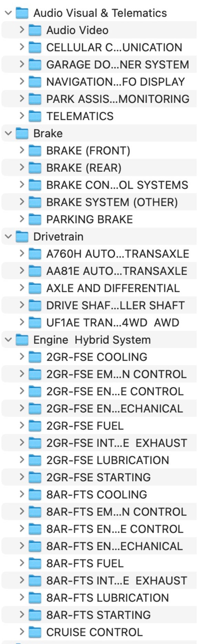219x644 pixels.
Task: Select the BRAKE SYSTEM (OTHER) row
Action: tap(99, 202)
